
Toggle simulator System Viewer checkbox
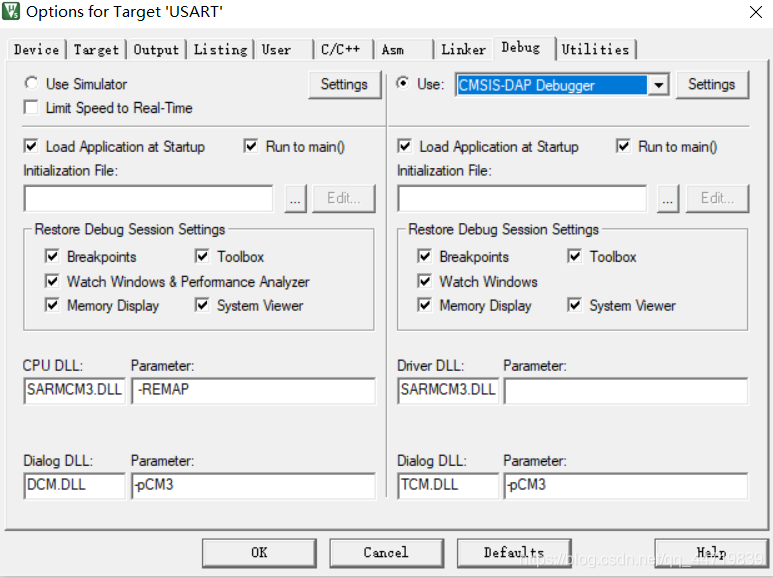tap(202, 305)
